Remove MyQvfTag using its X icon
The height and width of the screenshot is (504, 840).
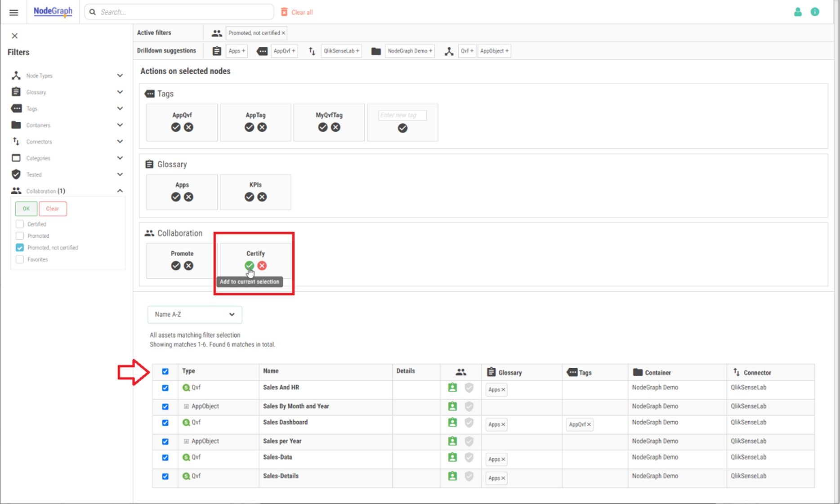[x=336, y=128]
